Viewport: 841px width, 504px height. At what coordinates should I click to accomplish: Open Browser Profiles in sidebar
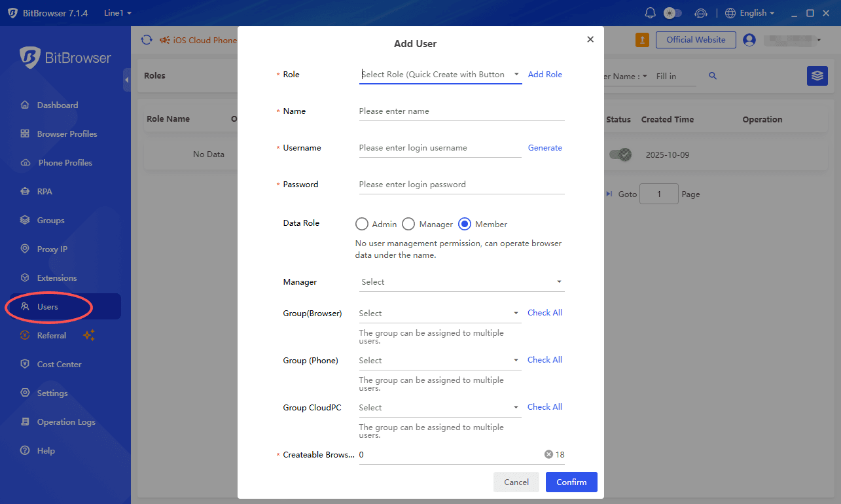click(x=65, y=134)
